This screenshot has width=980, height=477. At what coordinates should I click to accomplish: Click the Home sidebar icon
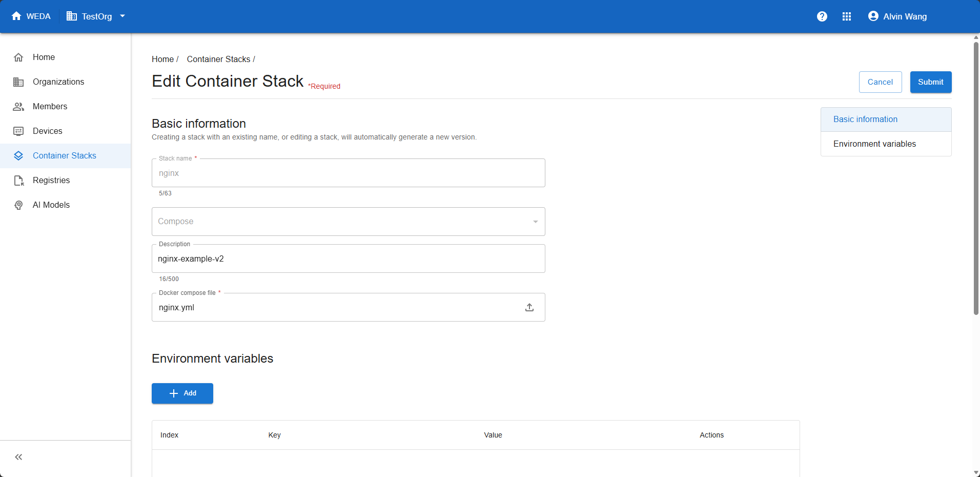coord(18,57)
